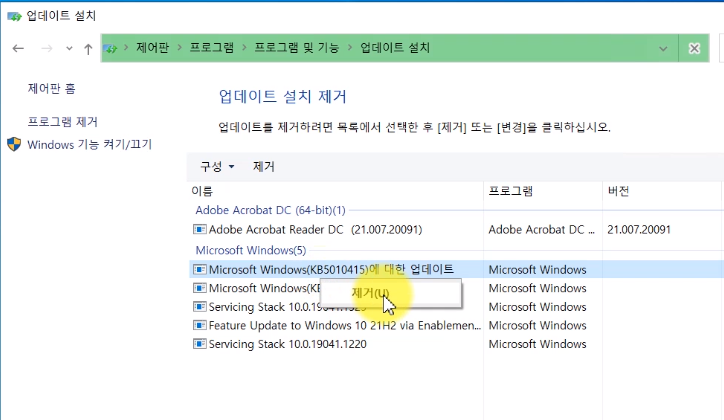Open 제어판 홈 link

51,88
